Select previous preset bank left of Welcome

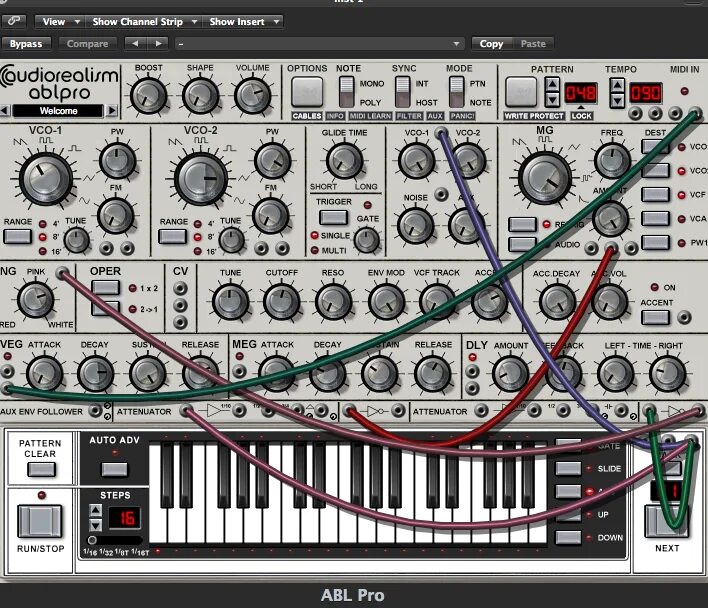tap(5, 110)
